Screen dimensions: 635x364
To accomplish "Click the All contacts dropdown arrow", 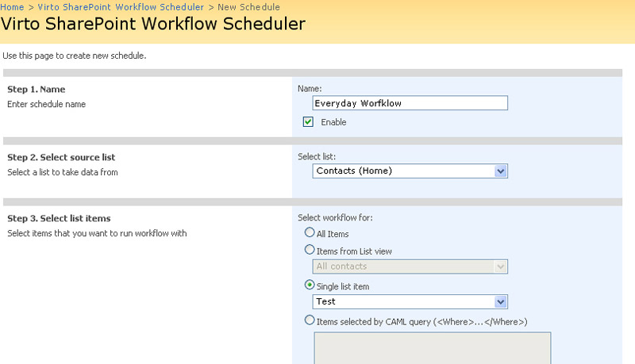I will pyautogui.click(x=501, y=266).
